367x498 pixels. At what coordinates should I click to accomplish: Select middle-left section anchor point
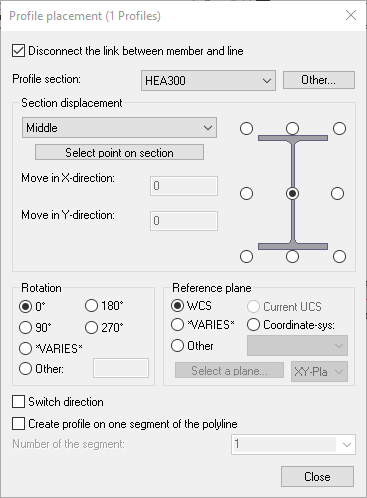(246, 193)
